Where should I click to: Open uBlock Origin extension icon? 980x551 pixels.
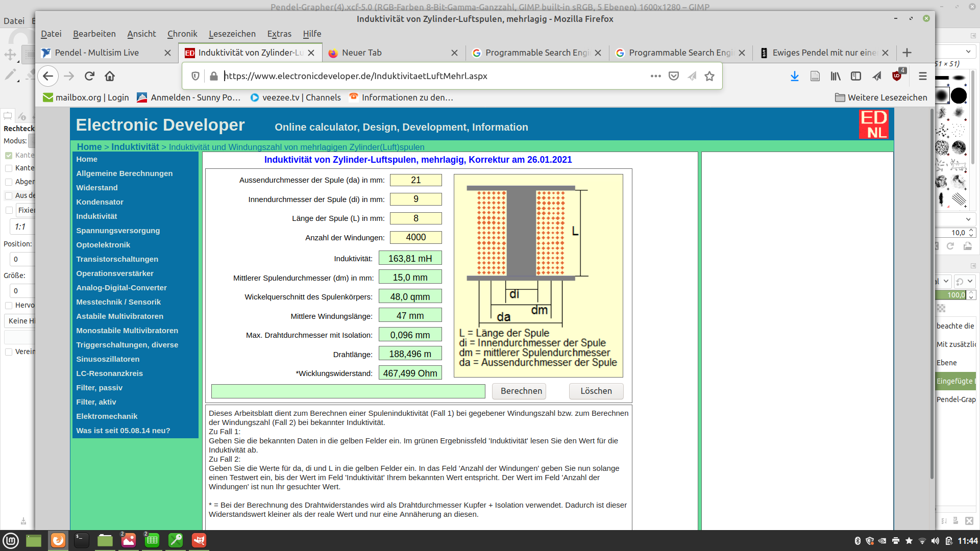[897, 76]
